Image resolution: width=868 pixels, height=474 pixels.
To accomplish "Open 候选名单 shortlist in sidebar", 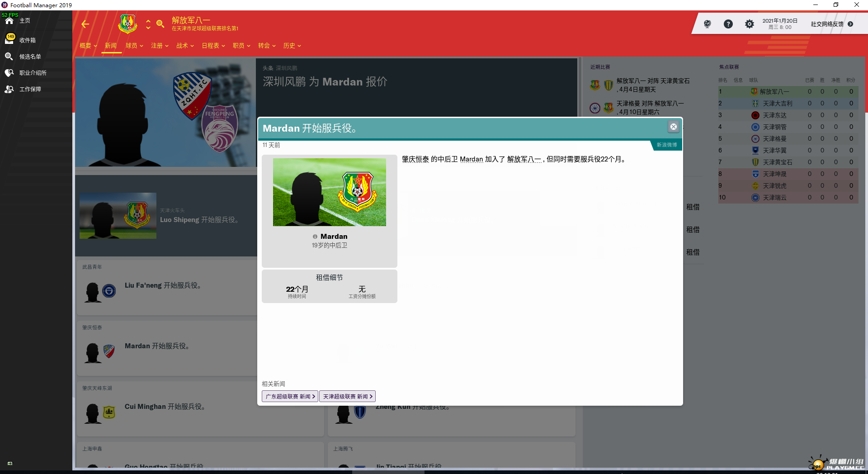I will pos(30,57).
